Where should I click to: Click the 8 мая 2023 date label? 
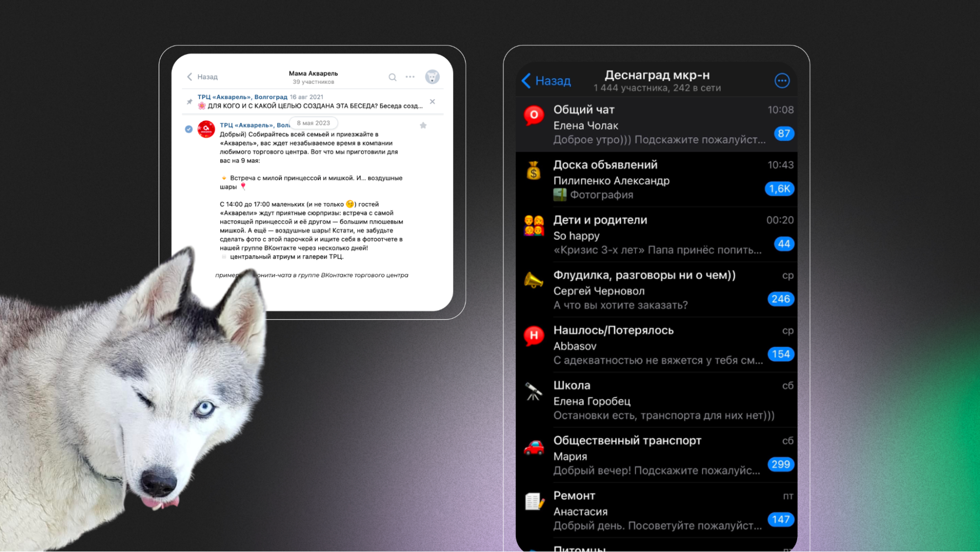[x=313, y=123]
